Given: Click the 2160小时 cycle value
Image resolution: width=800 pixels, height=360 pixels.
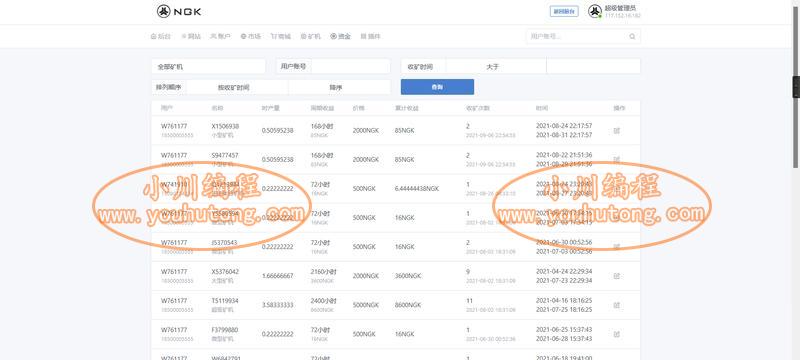Looking at the screenshot, I should pos(323,272).
